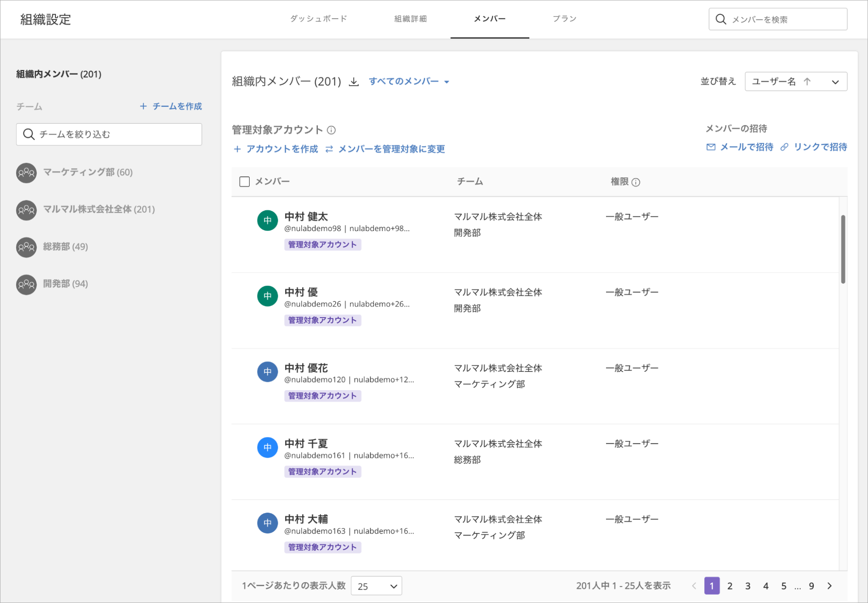Jump to page 9 in pagination

(x=811, y=586)
